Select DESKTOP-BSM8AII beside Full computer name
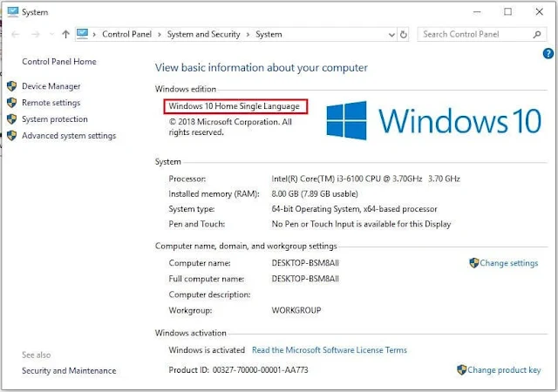The image size is (558, 392). [305, 279]
